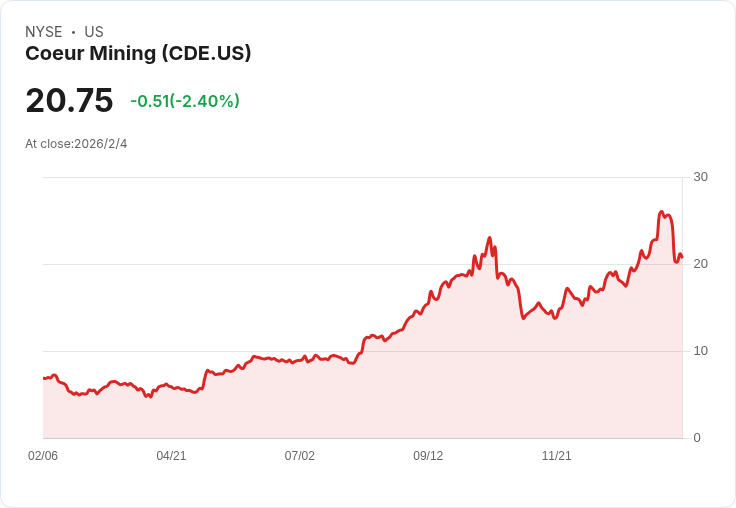Select the 07/02 date on x-axis

(x=299, y=456)
